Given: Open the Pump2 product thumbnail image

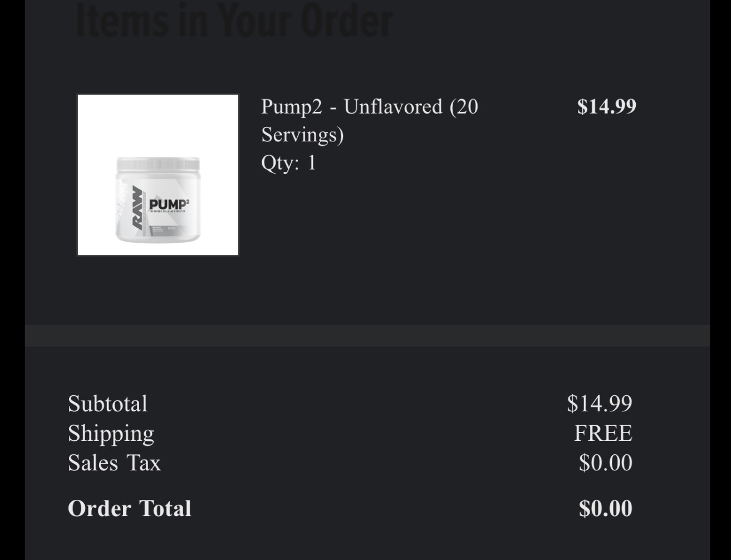Looking at the screenshot, I should 158,175.
